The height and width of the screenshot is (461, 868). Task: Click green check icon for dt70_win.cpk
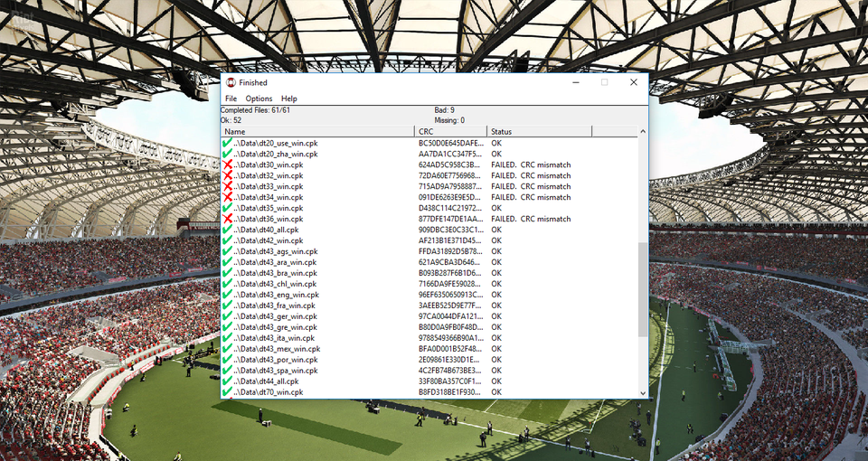(227, 392)
